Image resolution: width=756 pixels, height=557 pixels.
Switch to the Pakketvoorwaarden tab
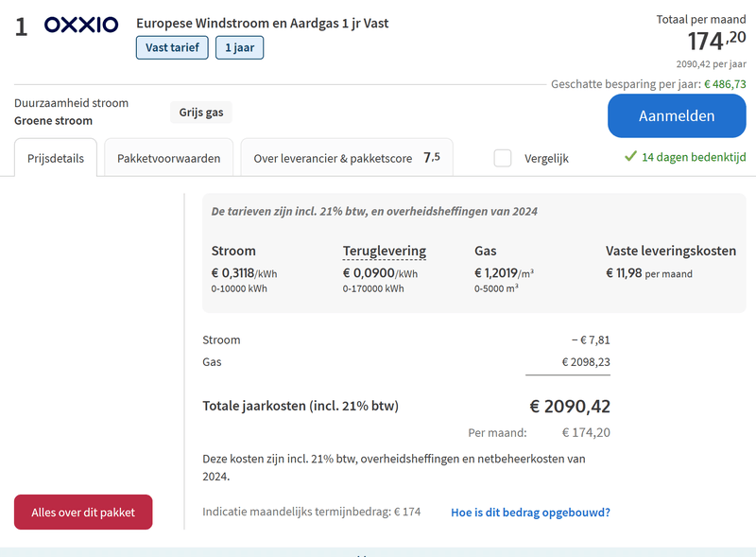pyautogui.click(x=169, y=158)
